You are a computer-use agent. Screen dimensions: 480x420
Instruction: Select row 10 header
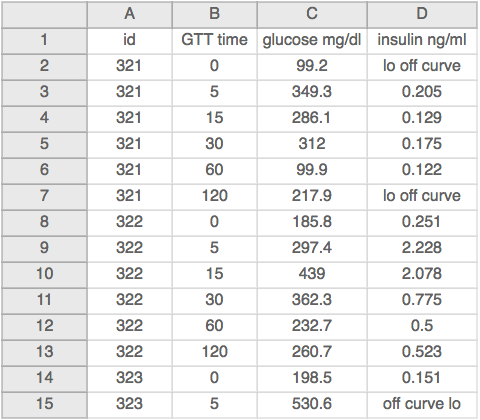pos(44,275)
